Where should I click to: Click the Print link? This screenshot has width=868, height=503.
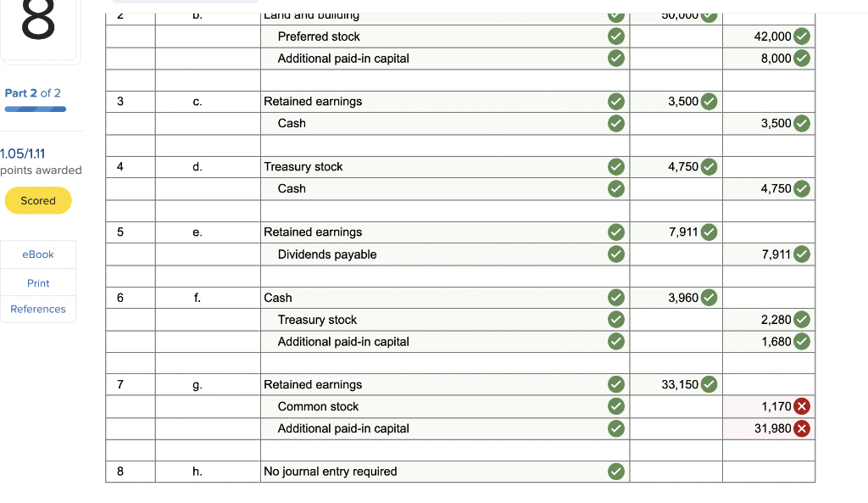(x=37, y=282)
